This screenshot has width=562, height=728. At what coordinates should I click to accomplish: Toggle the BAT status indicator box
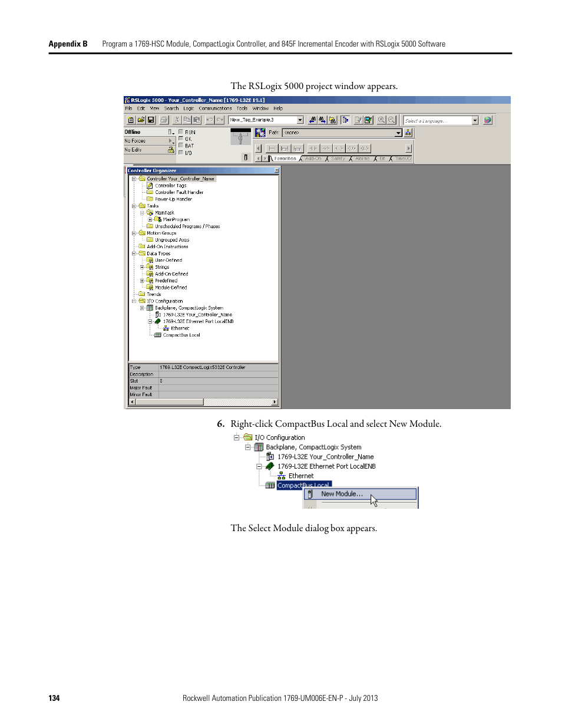coord(181,145)
